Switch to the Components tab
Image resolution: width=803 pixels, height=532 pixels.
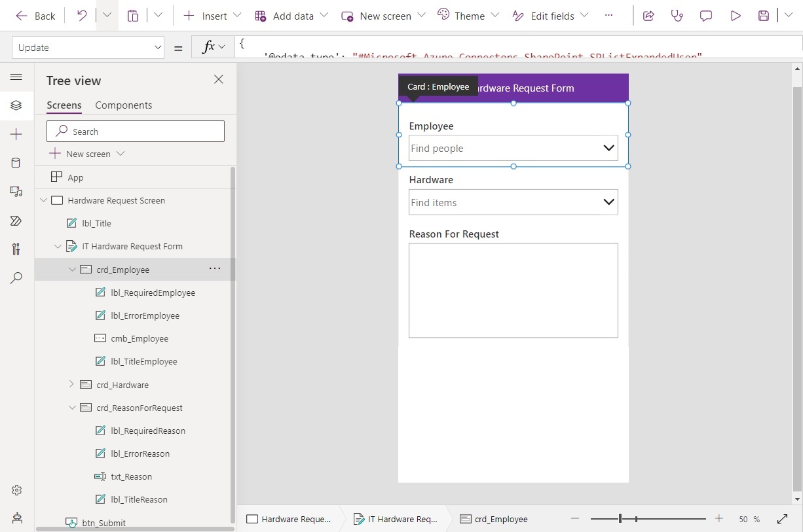pos(123,105)
